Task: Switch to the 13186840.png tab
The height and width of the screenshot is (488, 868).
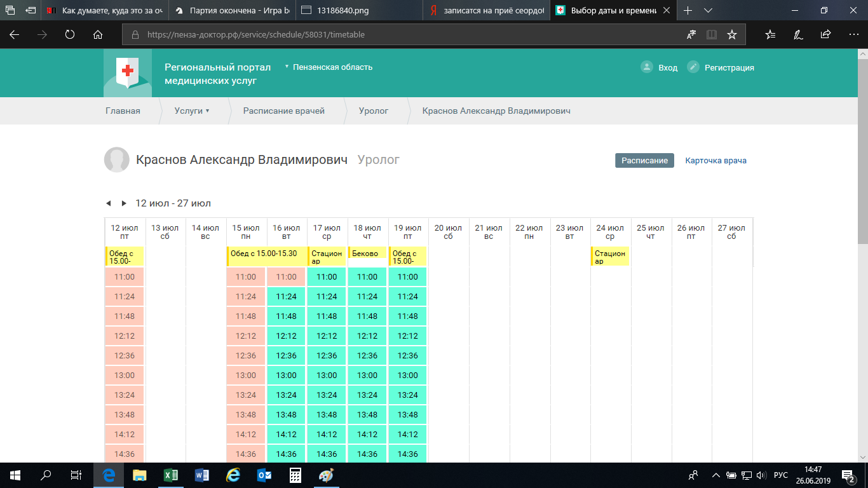Action: click(359, 11)
